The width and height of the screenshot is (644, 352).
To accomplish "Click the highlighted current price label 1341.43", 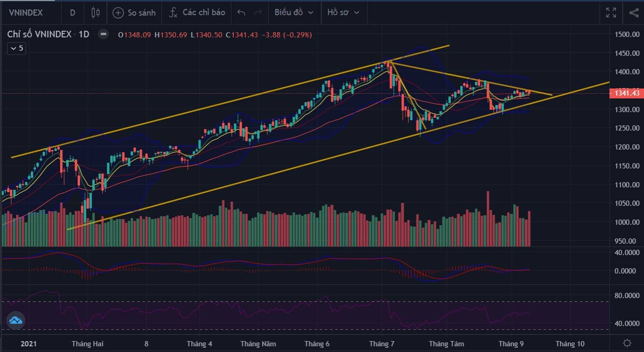I will [627, 93].
